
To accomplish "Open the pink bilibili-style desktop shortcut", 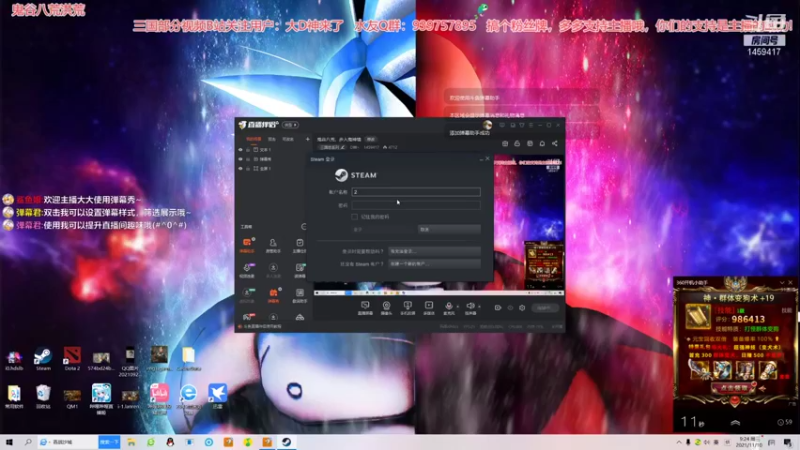I will [x=159, y=397].
